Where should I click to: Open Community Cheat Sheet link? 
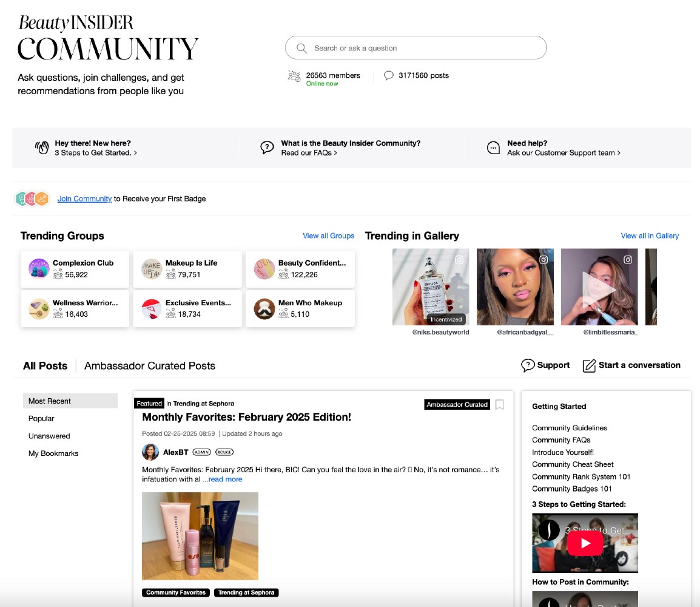[x=573, y=464]
